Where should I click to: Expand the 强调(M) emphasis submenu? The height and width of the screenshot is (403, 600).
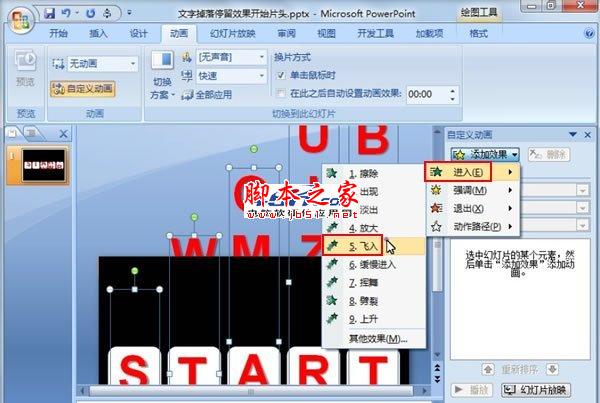coord(473,190)
